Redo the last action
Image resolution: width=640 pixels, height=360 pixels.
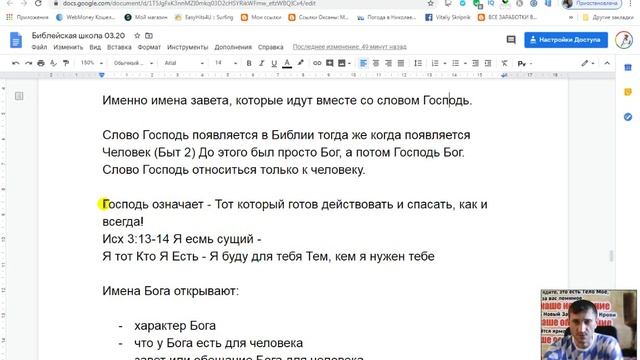tap(28, 63)
